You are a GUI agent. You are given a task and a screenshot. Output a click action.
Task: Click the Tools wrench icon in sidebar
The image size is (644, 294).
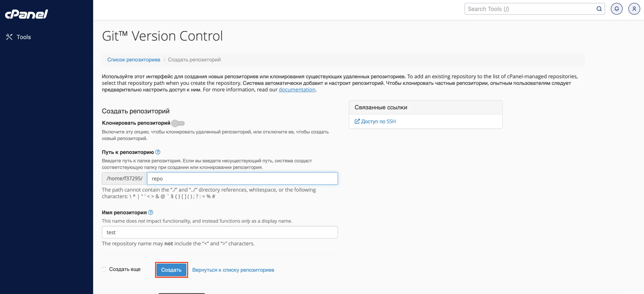tap(9, 37)
